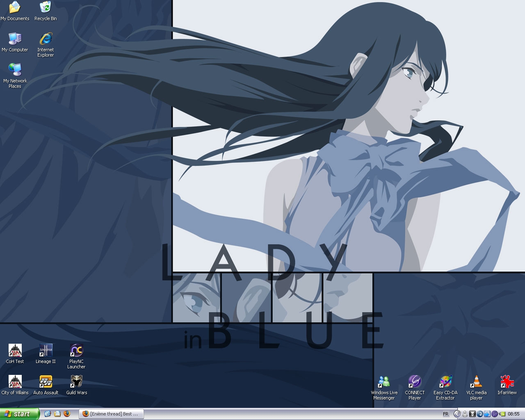Screen dimensions: 525x420
Task: Select the City of Villains shortcut
Action: 15,385
